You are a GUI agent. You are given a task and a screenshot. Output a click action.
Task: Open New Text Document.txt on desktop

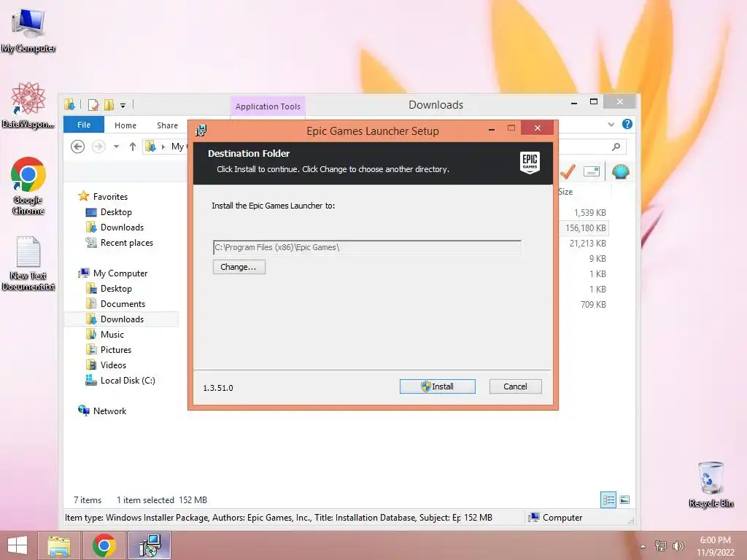point(28,262)
